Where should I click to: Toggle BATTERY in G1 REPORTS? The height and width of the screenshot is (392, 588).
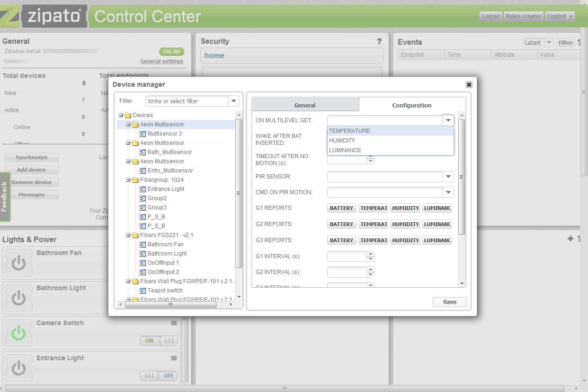click(342, 208)
